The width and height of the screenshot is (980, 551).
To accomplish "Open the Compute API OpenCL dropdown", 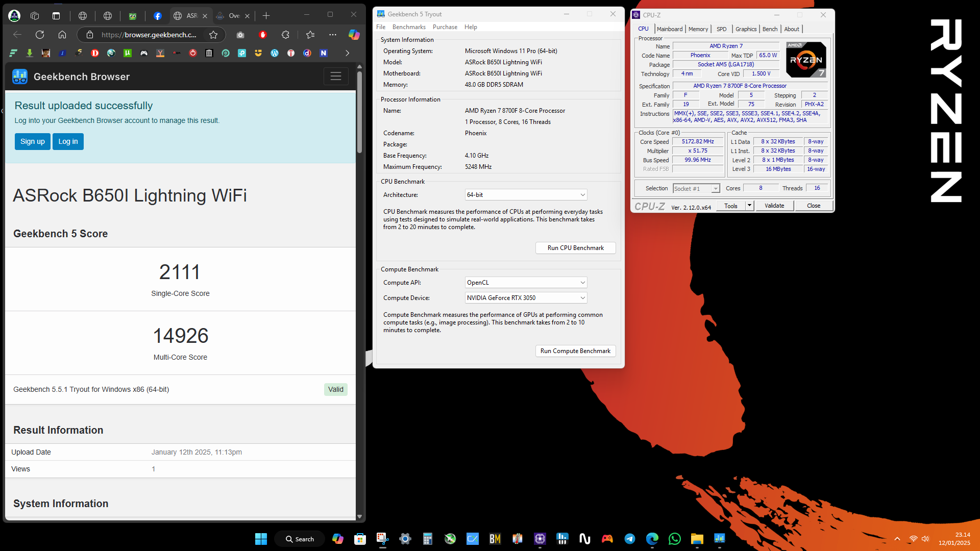I will (526, 283).
